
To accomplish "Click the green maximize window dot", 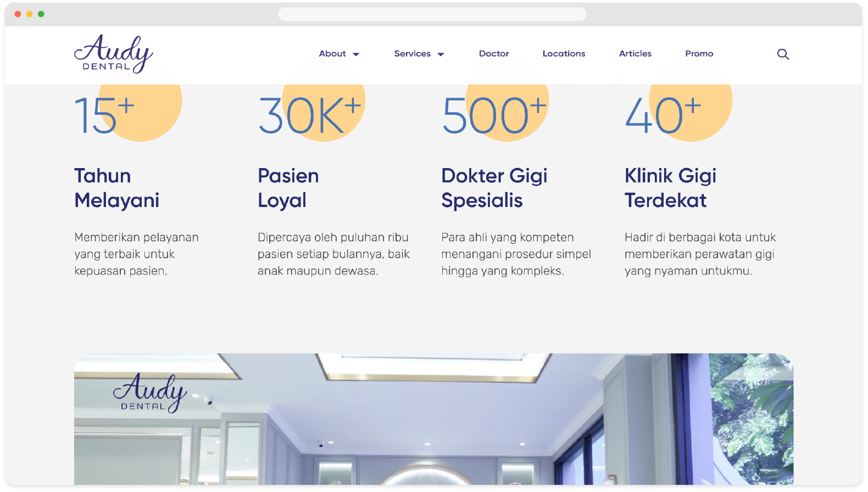I will (x=41, y=14).
